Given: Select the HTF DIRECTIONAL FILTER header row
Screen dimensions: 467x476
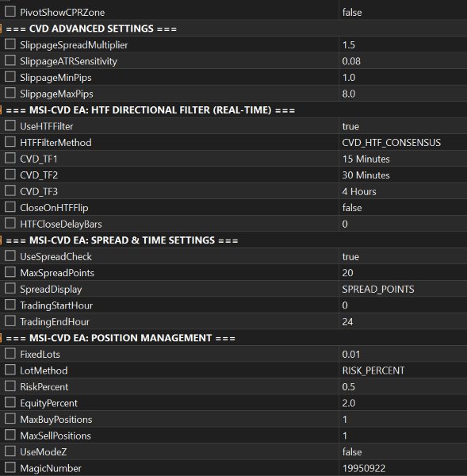Looking at the screenshot, I should [233, 110].
